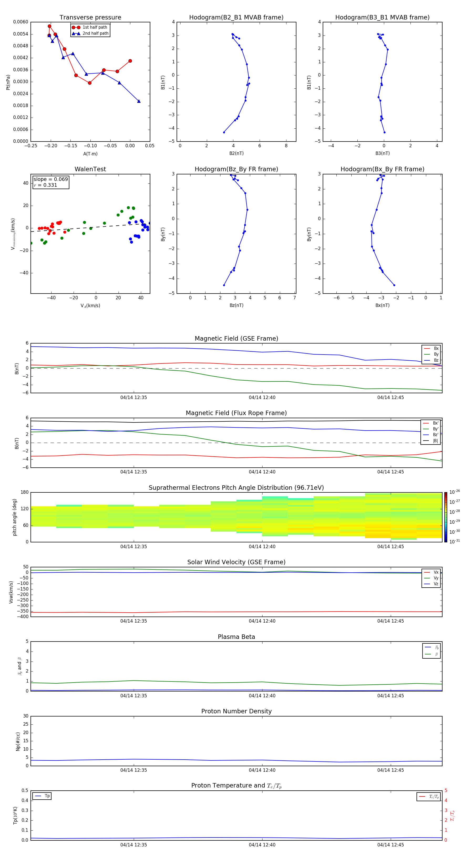Viewport: 473px width, 868px height.
Task: Click 'Vy' legend entry in velocity plot
Action: point(431,578)
